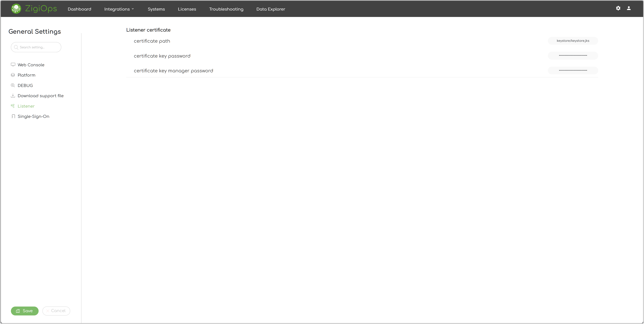Viewport: 644px width, 324px height.
Task: Click the Listener ear icon
Action: [13, 106]
